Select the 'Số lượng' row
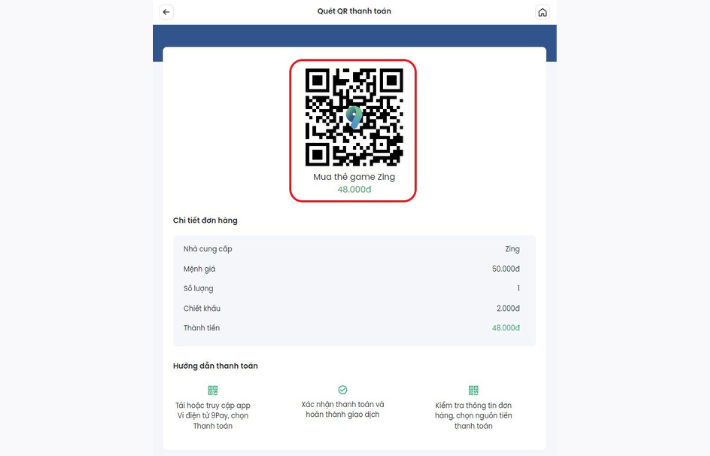The width and height of the screenshot is (710, 456). coord(351,288)
